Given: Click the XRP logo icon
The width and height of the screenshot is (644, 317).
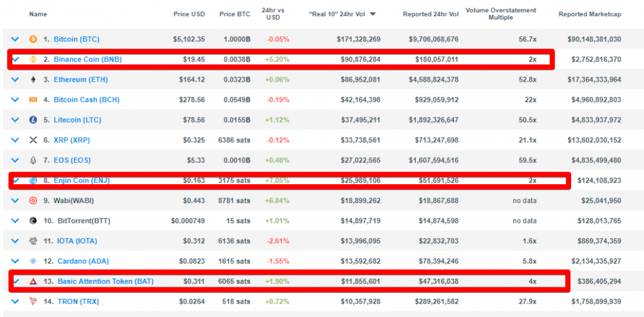Looking at the screenshot, I should (x=33, y=140).
